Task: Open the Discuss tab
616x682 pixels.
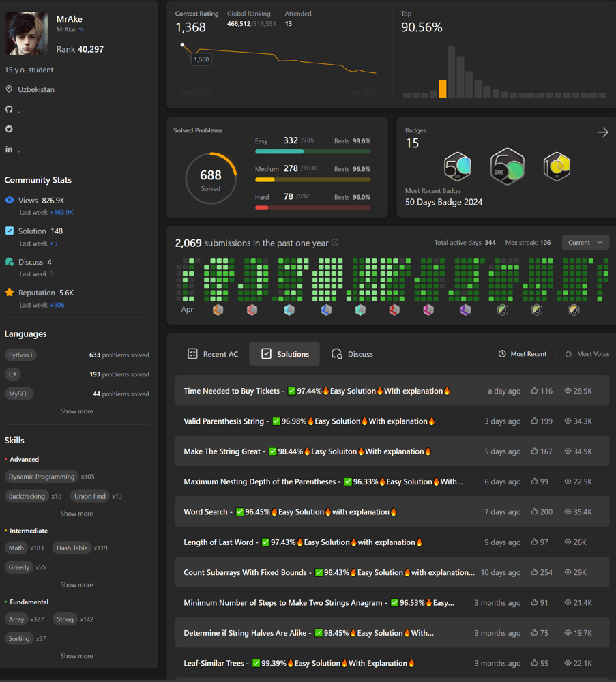Action: (x=352, y=354)
